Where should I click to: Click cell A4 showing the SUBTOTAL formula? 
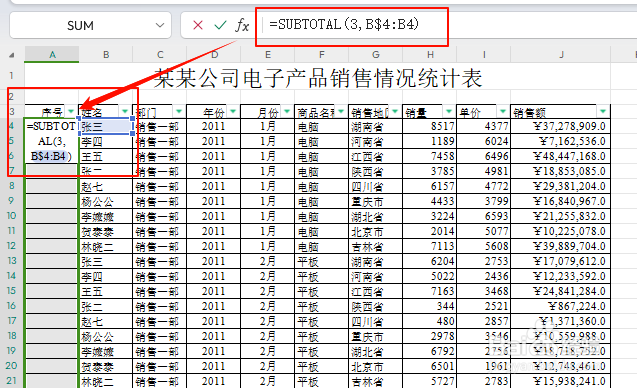[52, 141]
